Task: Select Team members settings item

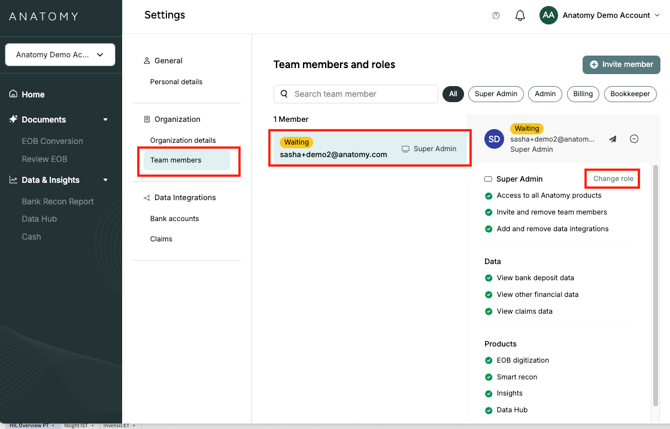Action: [x=187, y=160]
